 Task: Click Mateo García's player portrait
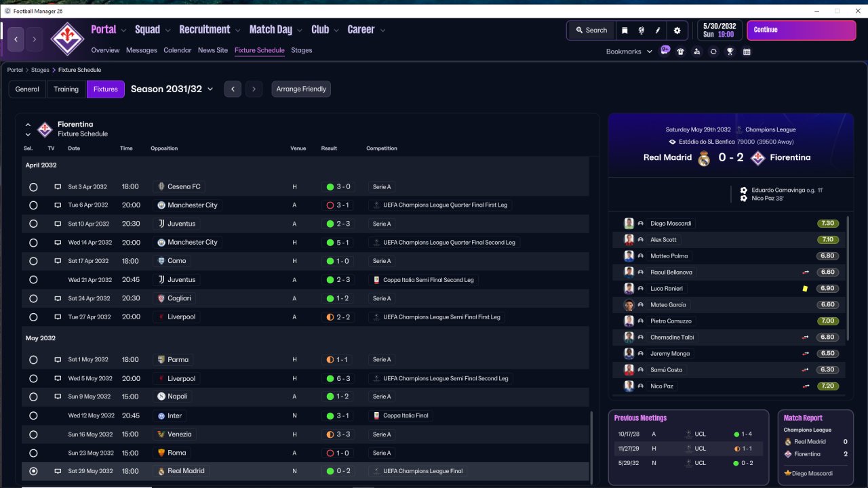629,305
